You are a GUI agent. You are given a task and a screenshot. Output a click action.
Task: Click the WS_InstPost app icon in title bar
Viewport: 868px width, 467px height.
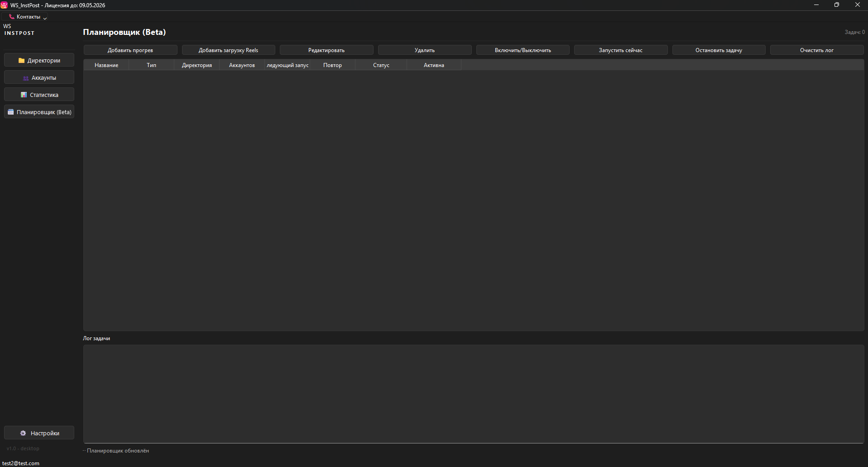click(x=5, y=5)
